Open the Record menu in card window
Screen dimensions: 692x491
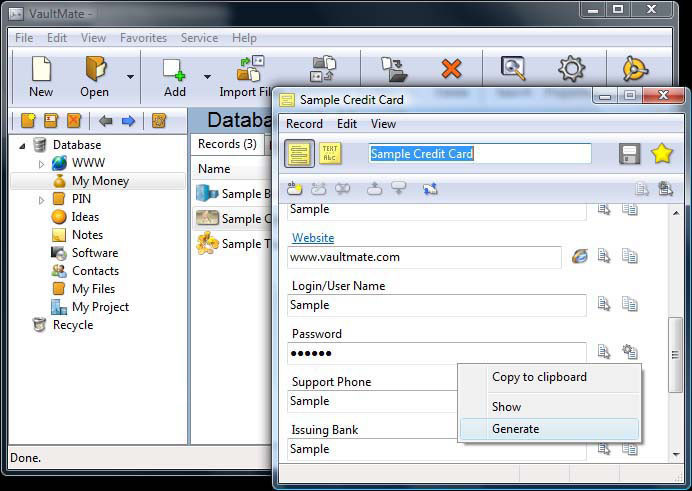304,124
